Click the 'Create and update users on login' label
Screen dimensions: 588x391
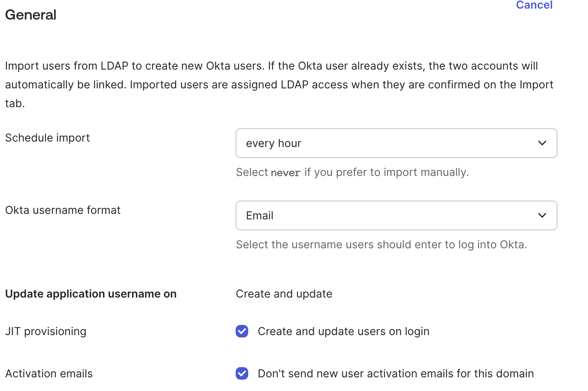[343, 331]
